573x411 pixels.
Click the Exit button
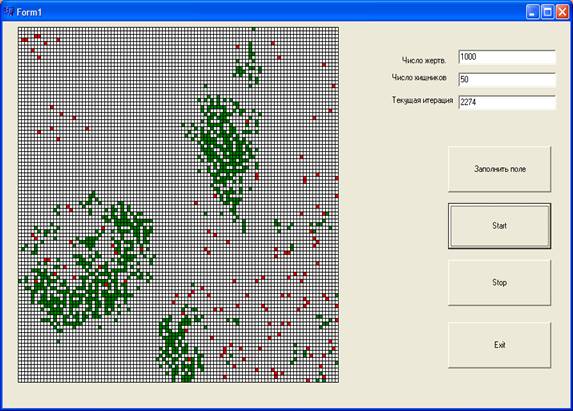click(x=500, y=345)
